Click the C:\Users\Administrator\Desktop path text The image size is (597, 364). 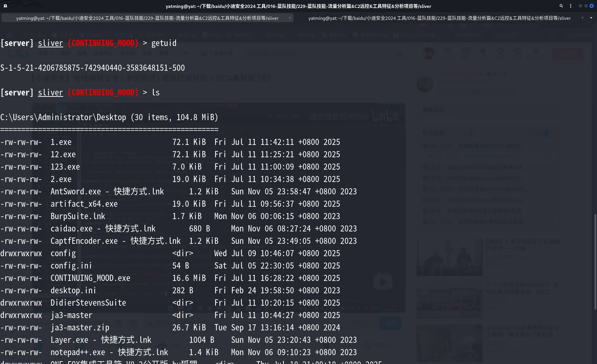click(63, 117)
